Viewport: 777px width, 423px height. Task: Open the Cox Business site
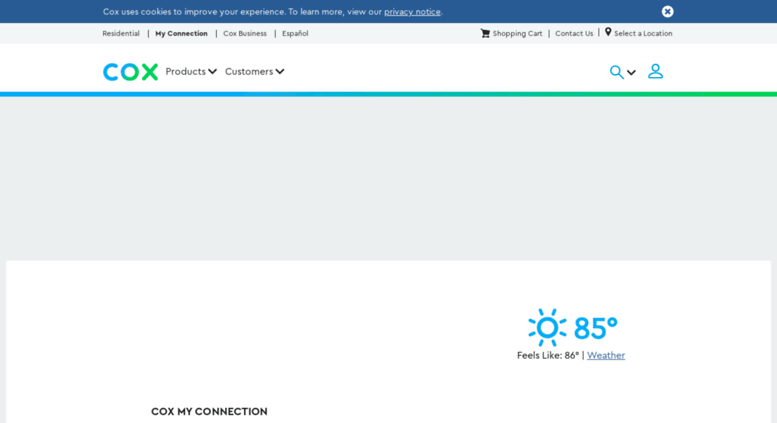click(245, 34)
